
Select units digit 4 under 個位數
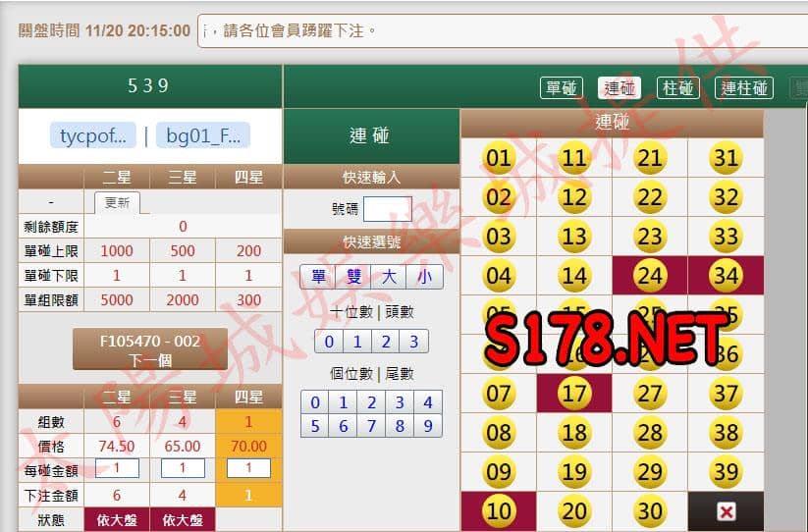(x=428, y=402)
